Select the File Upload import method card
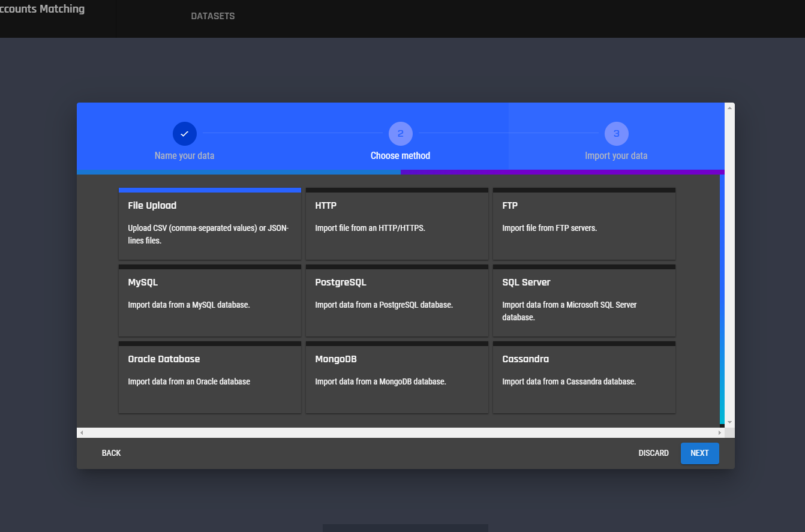 [x=210, y=224]
